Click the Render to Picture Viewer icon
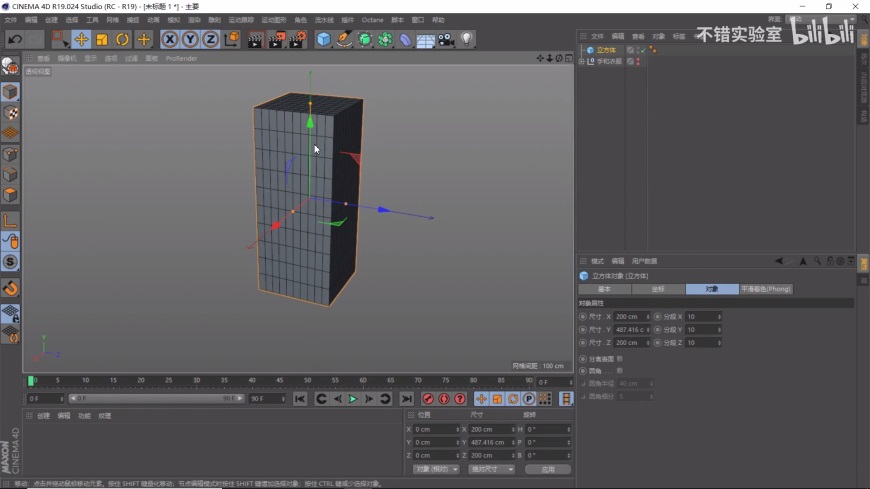 pyautogui.click(x=276, y=39)
